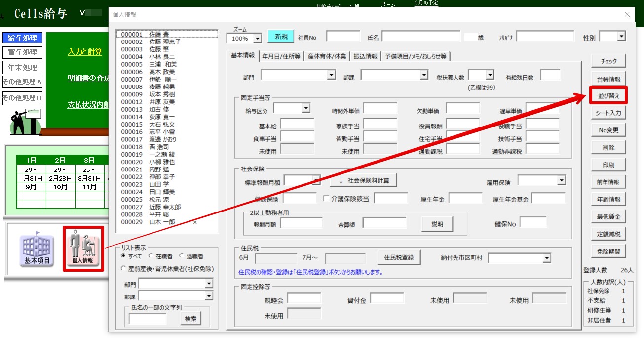Open 賞与処理 in the left menu

pyautogui.click(x=22, y=52)
